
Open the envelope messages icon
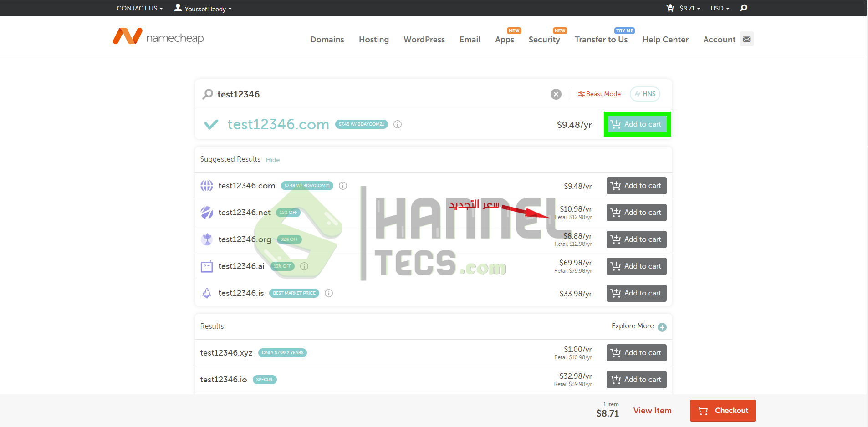point(747,39)
